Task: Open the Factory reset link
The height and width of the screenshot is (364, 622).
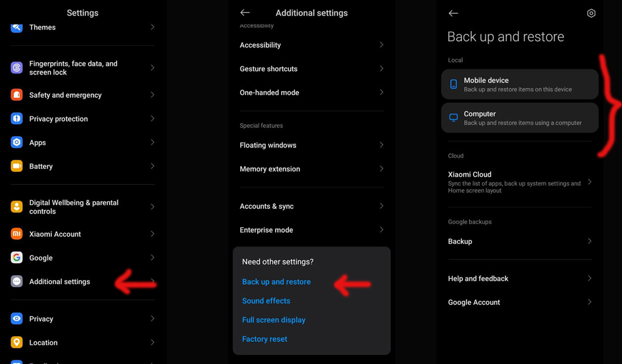Action: coord(265,339)
